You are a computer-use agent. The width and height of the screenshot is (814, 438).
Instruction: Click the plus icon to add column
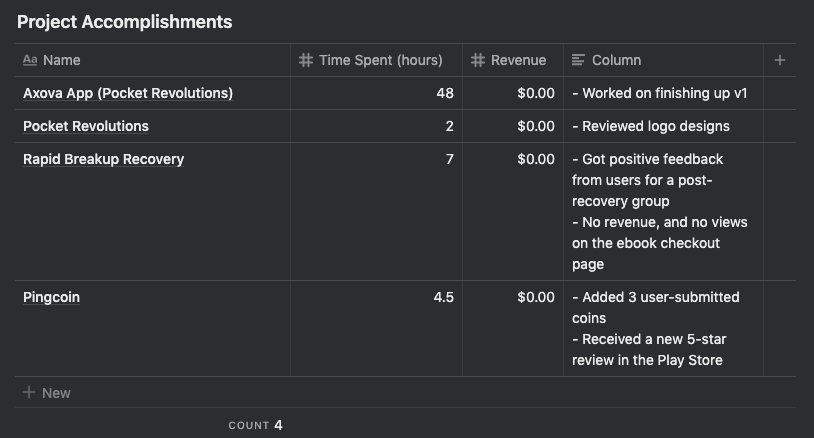tap(780, 60)
